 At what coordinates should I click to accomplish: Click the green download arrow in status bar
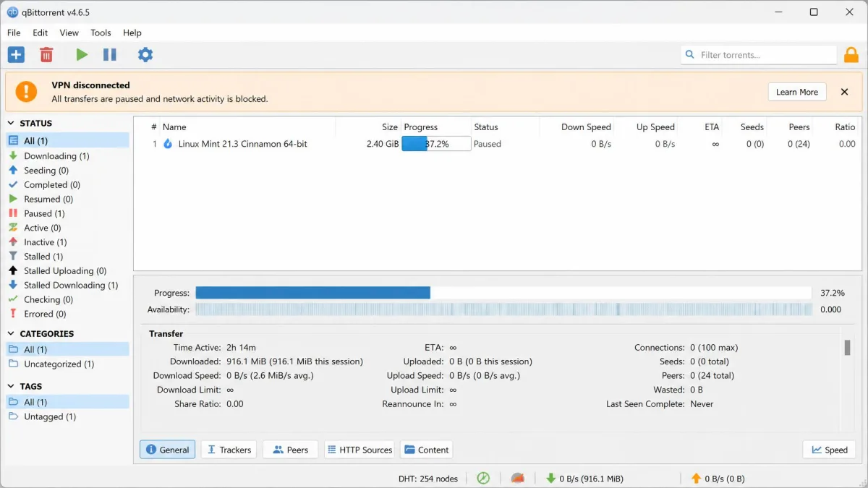(550, 478)
